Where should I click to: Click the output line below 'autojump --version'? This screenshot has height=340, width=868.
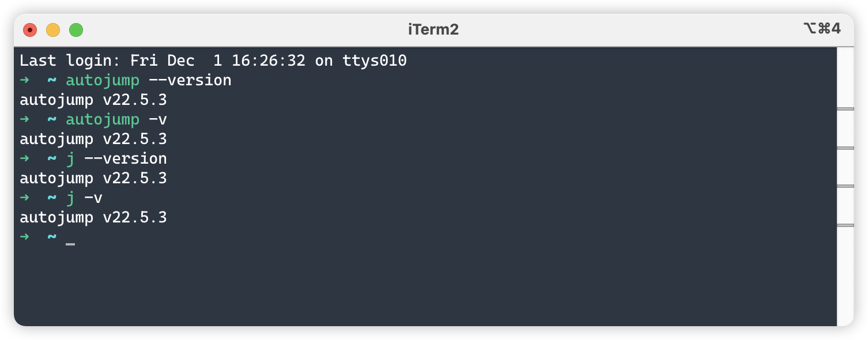(x=93, y=100)
